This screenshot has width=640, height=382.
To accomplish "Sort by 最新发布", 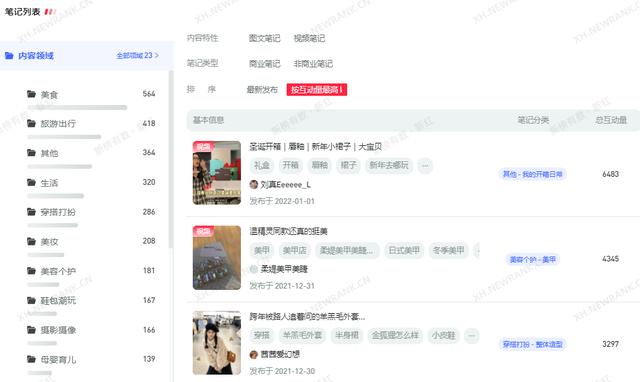I will click(262, 89).
